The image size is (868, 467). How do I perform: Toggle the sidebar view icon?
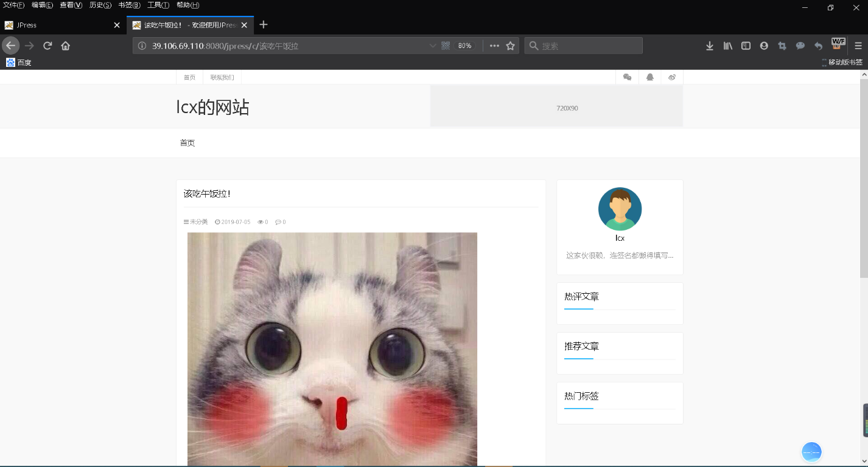coord(746,46)
